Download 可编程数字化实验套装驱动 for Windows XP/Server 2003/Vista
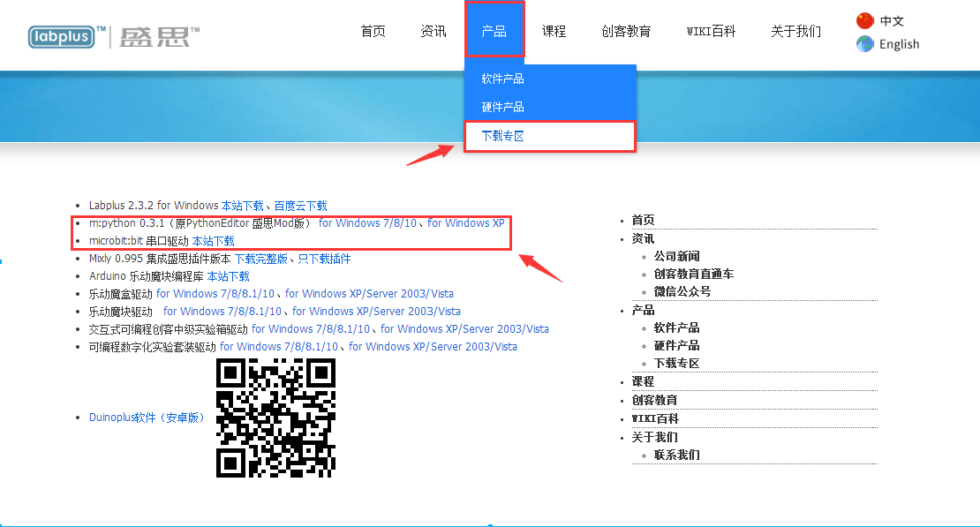Screen dimensions: 980x527 point(433,346)
